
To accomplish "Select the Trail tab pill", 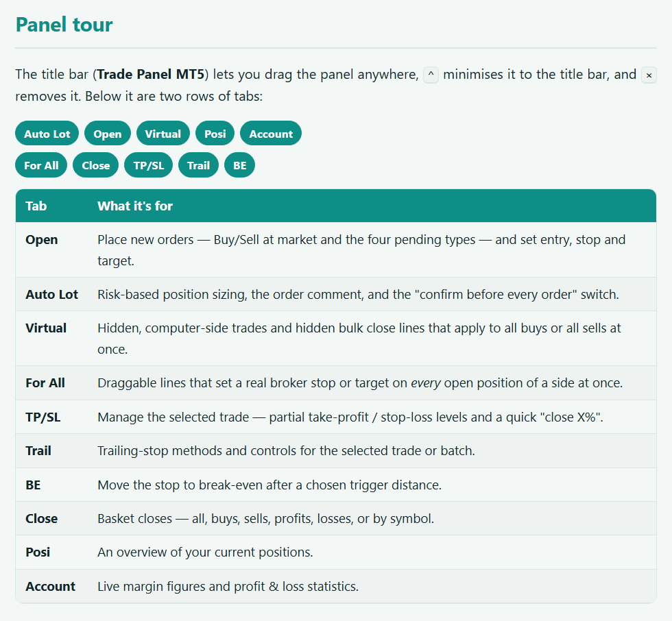I will 198,165.
